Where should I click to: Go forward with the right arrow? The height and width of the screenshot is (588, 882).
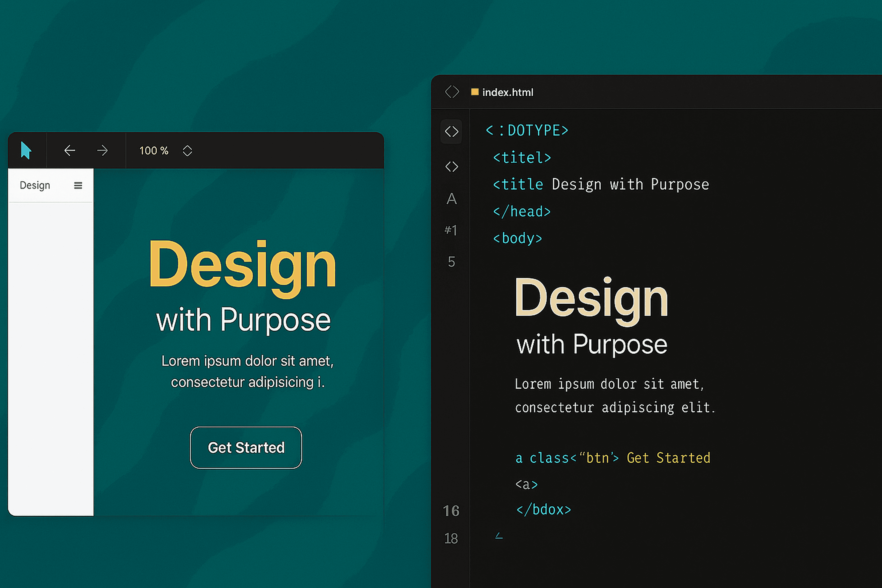102,151
